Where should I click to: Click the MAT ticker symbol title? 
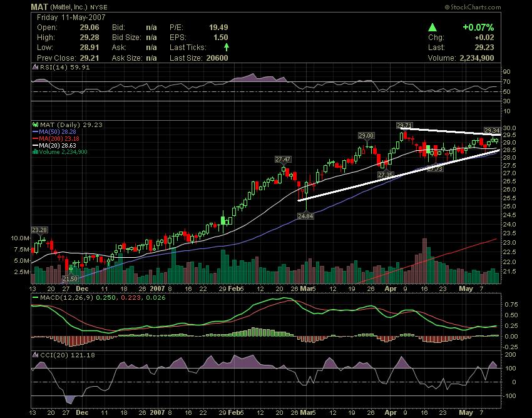39,7
